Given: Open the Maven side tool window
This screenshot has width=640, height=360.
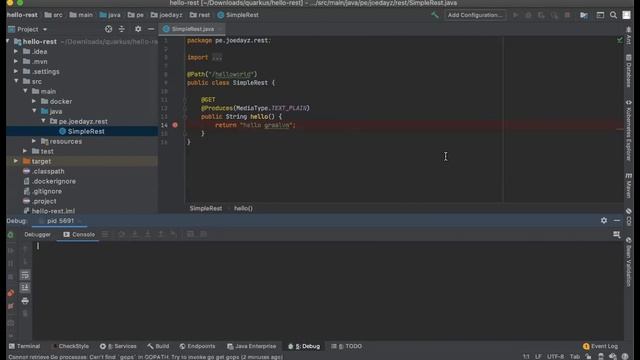Looking at the screenshot, I should (x=629, y=186).
